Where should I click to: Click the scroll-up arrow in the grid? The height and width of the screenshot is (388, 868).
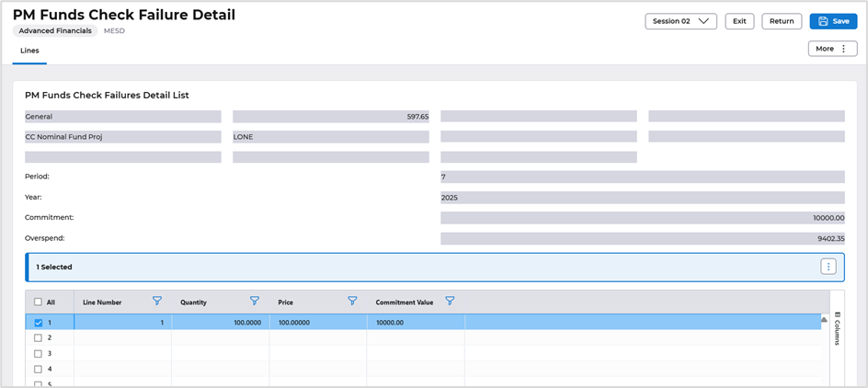click(824, 320)
